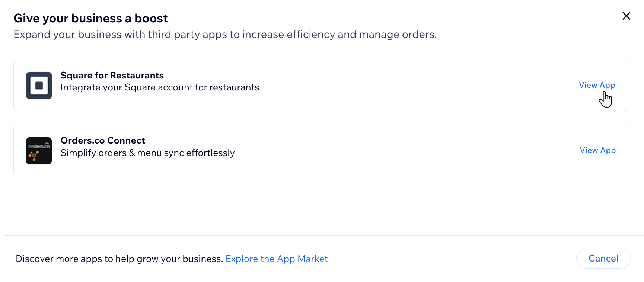Click Explore the App Market
Screen dimensions: 644x282
tap(277, 259)
